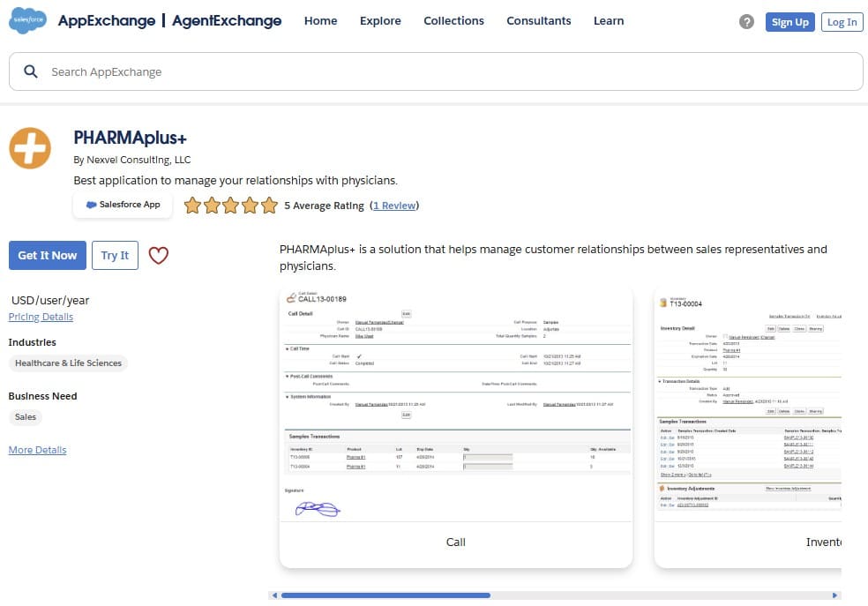Add to favorites with heart icon
Viewport: 868px width, 606px height.
point(158,255)
